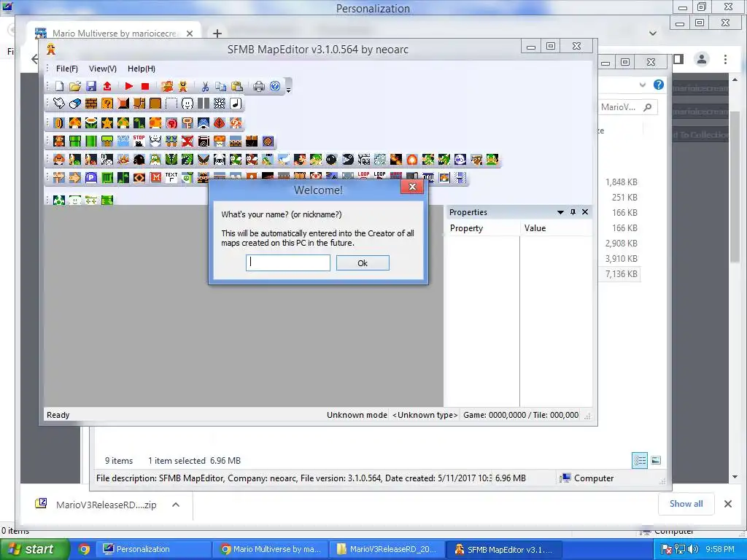Select the dotted invisible block tile

[x=171, y=104]
